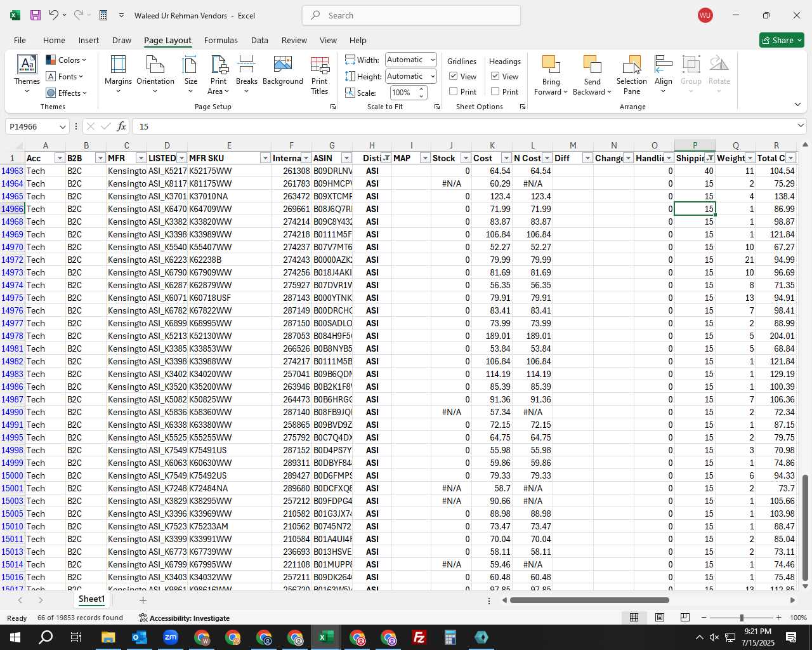The width and height of the screenshot is (812, 650).
Task: Toggle Gridlines View checkbox
Action: click(454, 76)
